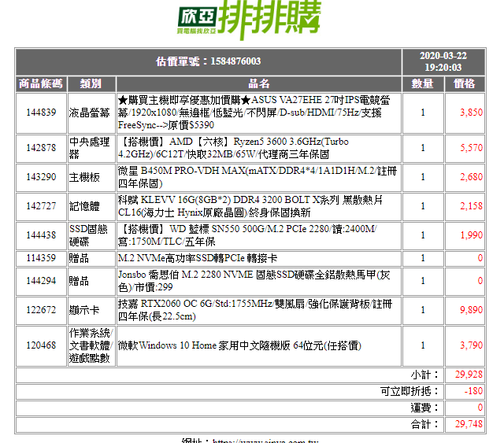Image resolution: width=504 pixels, height=443 pixels.
Task: Click 微星 B450M PRO-VDH MAX product name
Action: click(x=259, y=177)
